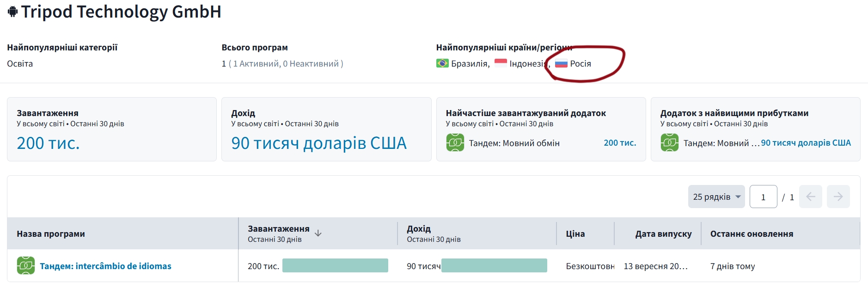Sort by Дата випуску column header

tap(663, 234)
